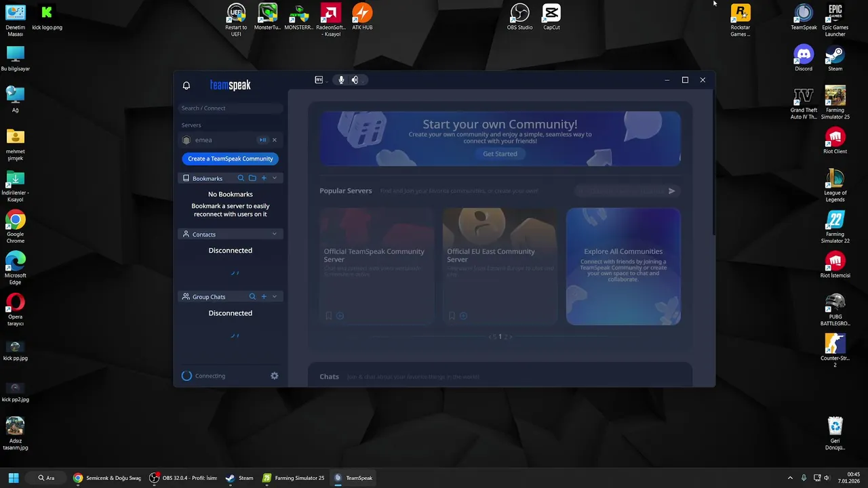This screenshot has height=488, width=868.
Task: Switch to OBS 32.0.4 taskbar item
Action: coord(184,478)
